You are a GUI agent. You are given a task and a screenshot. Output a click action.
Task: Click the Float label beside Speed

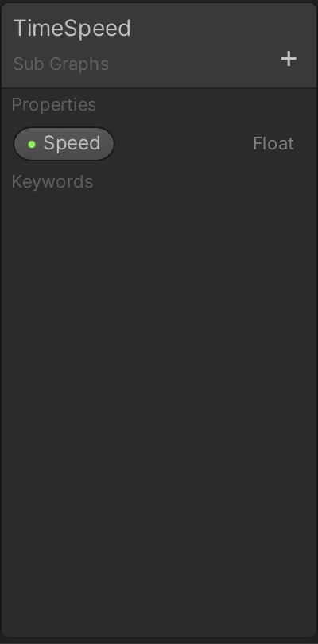[x=273, y=144]
